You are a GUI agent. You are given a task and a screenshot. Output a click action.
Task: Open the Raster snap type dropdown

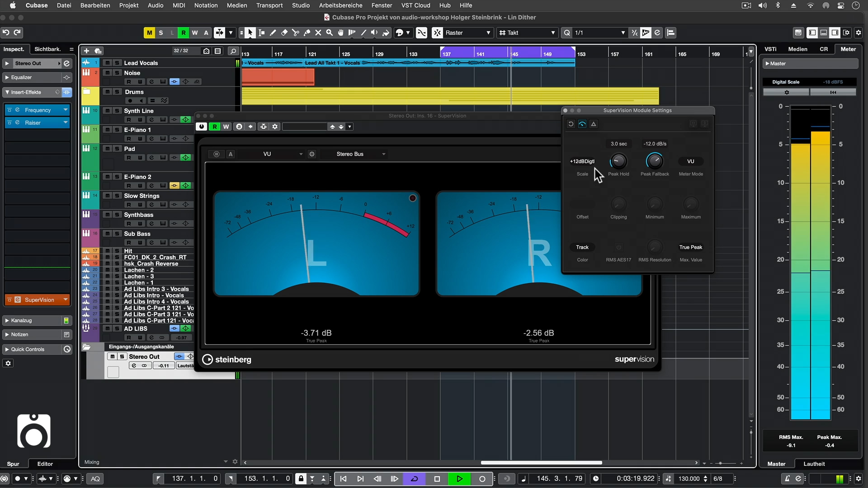point(468,33)
